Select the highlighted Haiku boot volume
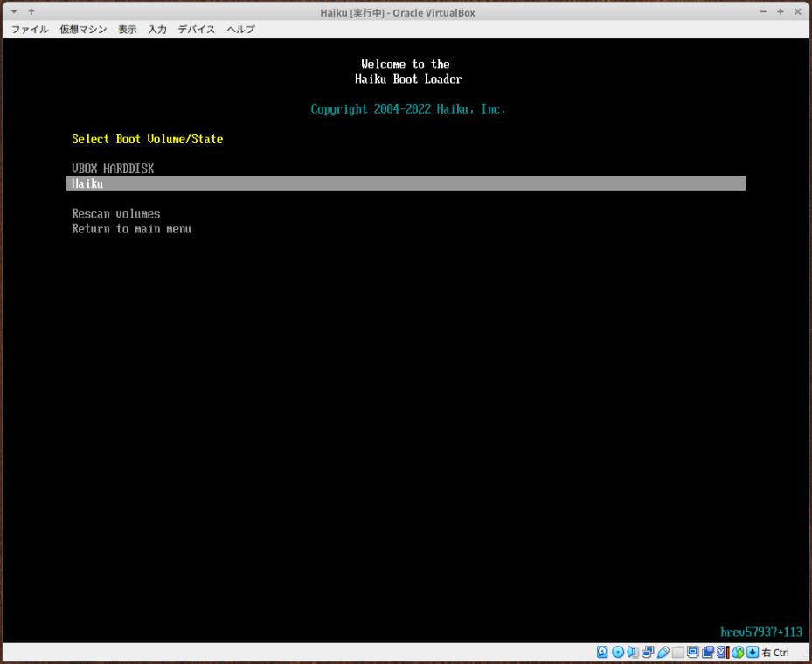This screenshot has width=812, height=664. pos(406,183)
